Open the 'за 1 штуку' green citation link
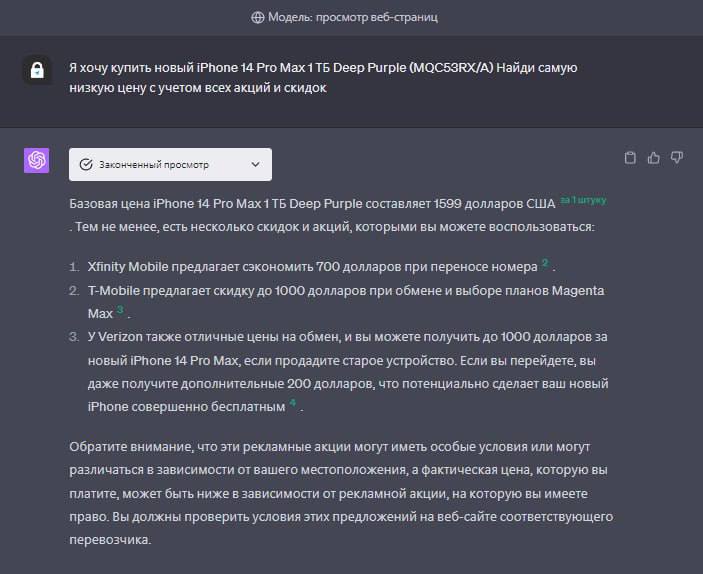The image size is (703, 574). pyautogui.click(x=583, y=200)
